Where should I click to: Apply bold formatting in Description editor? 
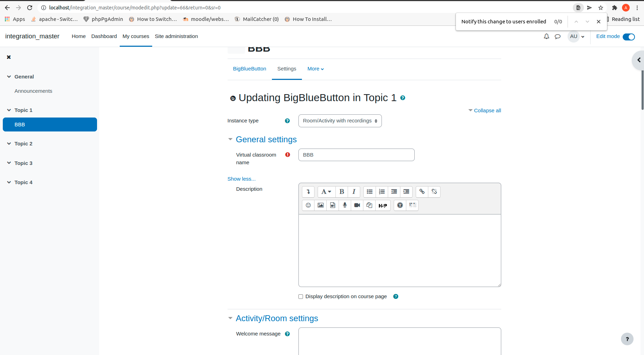tap(342, 192)
